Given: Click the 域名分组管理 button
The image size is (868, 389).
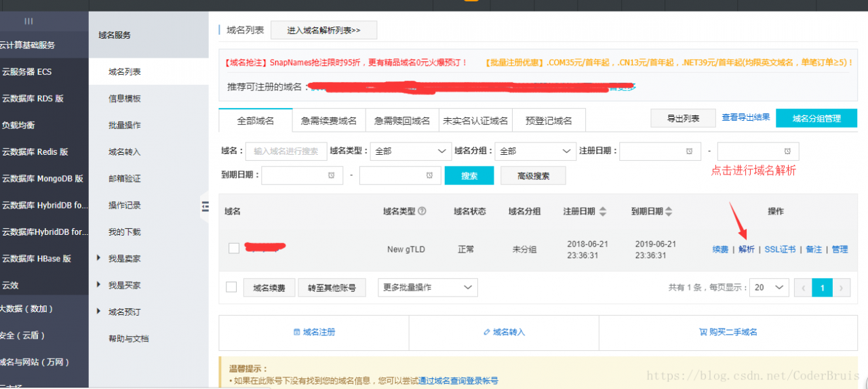Looking at the screenshot, I should pos(816,118).
